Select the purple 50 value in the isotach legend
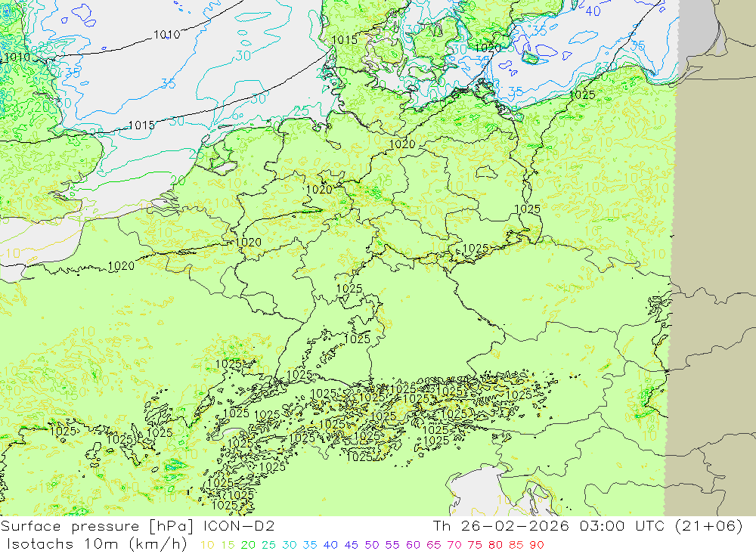The image size is (756, 554). pyautogui.click(x=372, y=545)
